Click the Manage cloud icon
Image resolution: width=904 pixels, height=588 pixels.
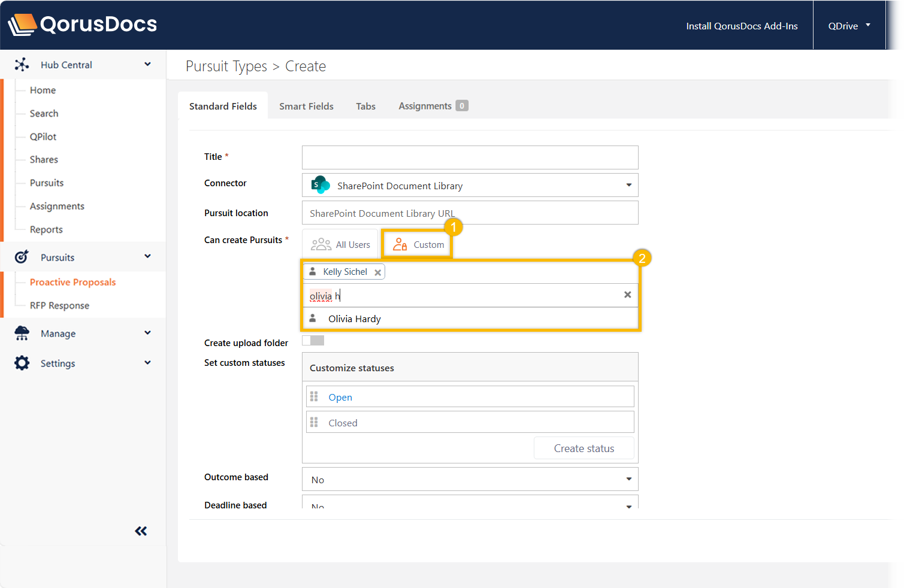click(22, 334)
